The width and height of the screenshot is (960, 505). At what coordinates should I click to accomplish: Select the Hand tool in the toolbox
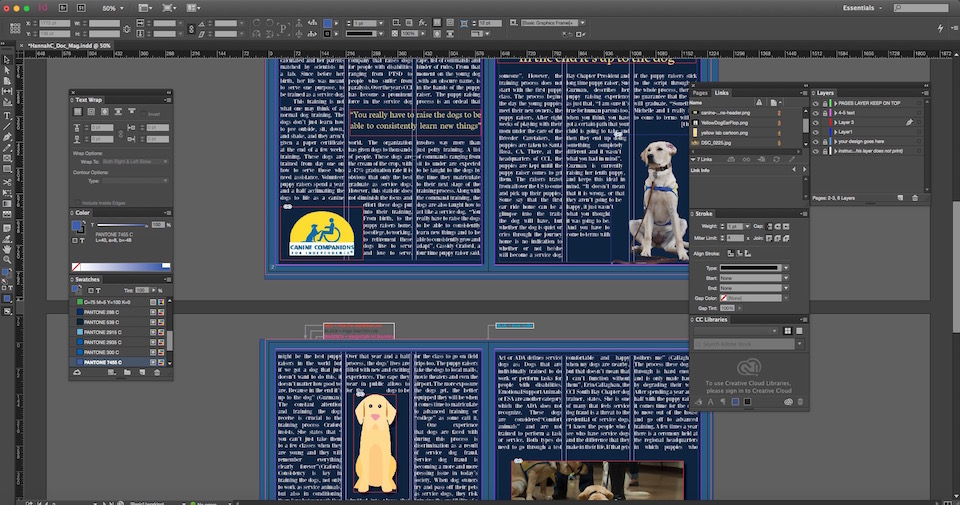pos(7,249)
